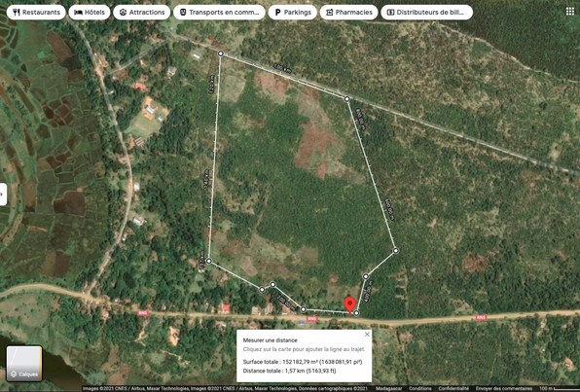The image size is (580, 392).
Task: Click Envoyer des commentaires link
Action: [x=504, y=389]
